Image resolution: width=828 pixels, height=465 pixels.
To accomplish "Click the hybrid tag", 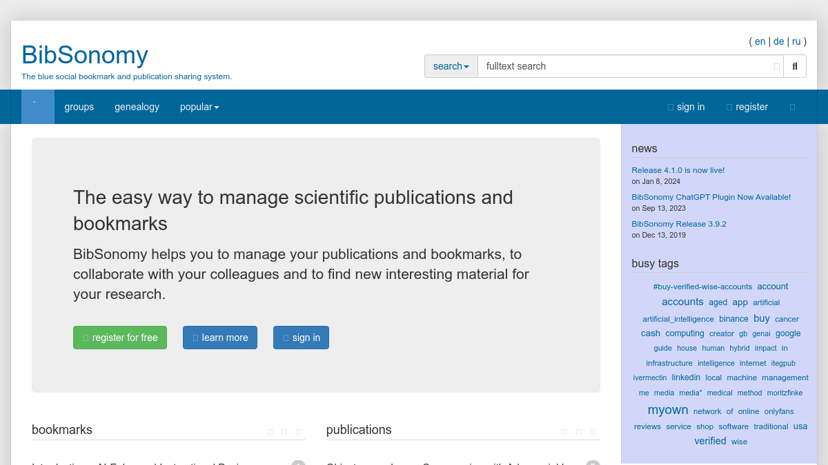I will click(x=739, y=348).
